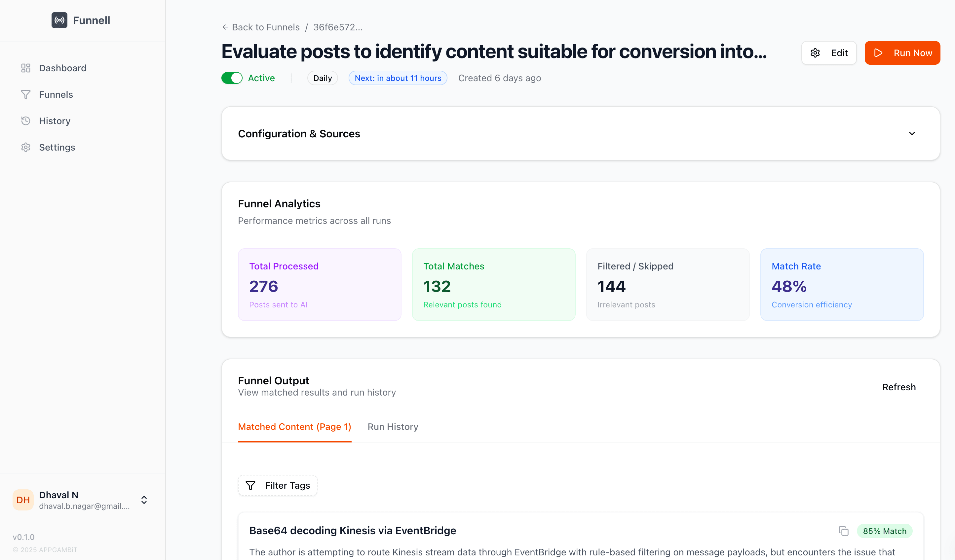Screen dimensions: 955x560
Task: Refresh the Funnel Output results
Action: 899,387
